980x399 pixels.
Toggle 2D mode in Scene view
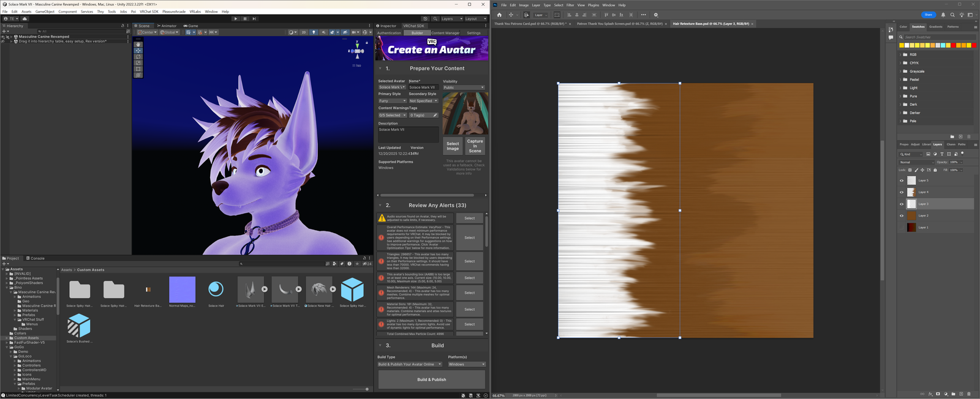click(303, 32)
